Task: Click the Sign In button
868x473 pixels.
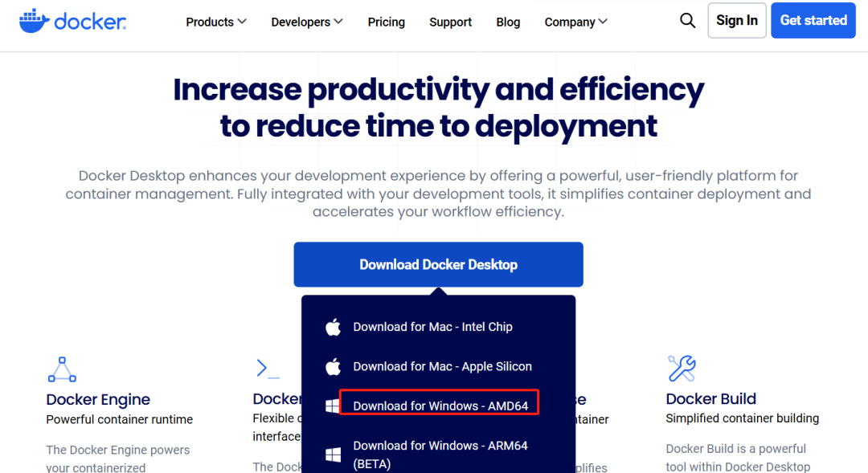Action: 737,20
